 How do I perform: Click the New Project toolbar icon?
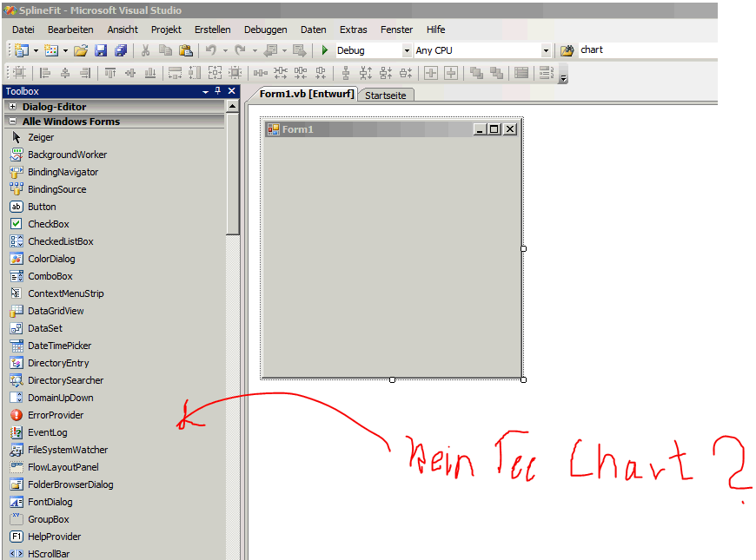(x=22, y=50)
